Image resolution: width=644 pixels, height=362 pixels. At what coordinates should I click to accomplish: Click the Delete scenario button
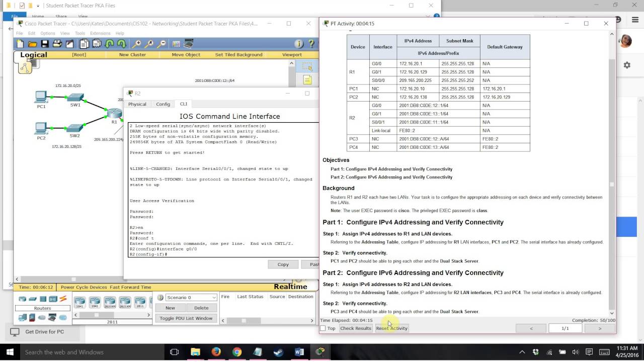(201, 308)
